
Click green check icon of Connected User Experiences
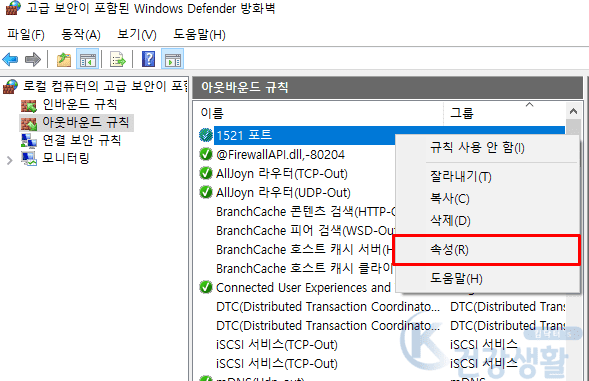point(206,287)
